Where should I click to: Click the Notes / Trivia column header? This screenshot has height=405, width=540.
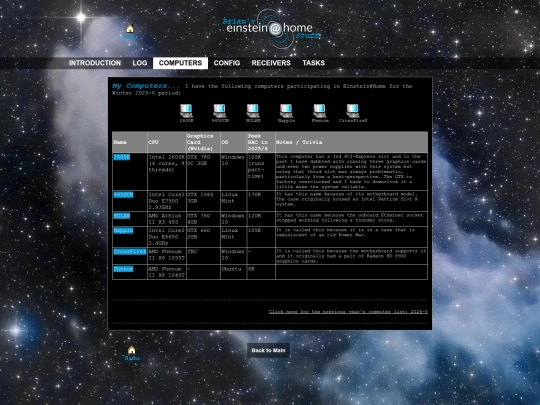[x=352, y=142]
